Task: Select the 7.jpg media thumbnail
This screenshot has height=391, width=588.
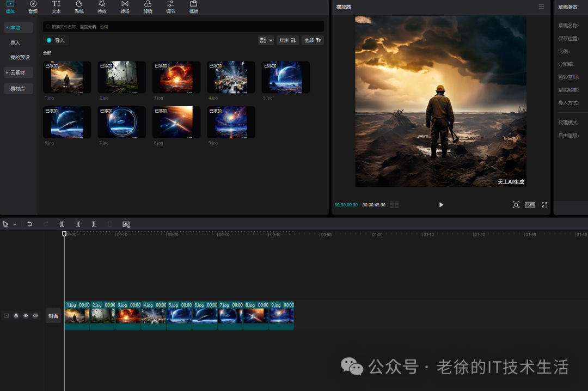Action: click(122, 122)
